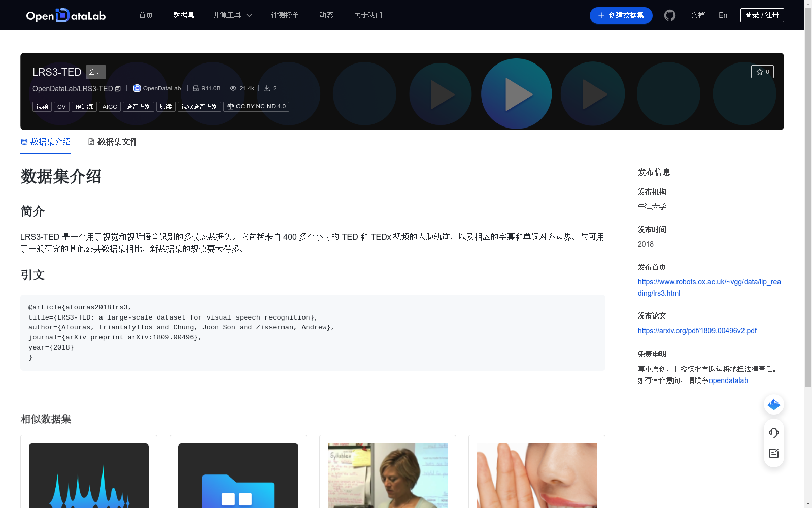Open feedback edit note icon
The image size is (812, 508).
774,453
